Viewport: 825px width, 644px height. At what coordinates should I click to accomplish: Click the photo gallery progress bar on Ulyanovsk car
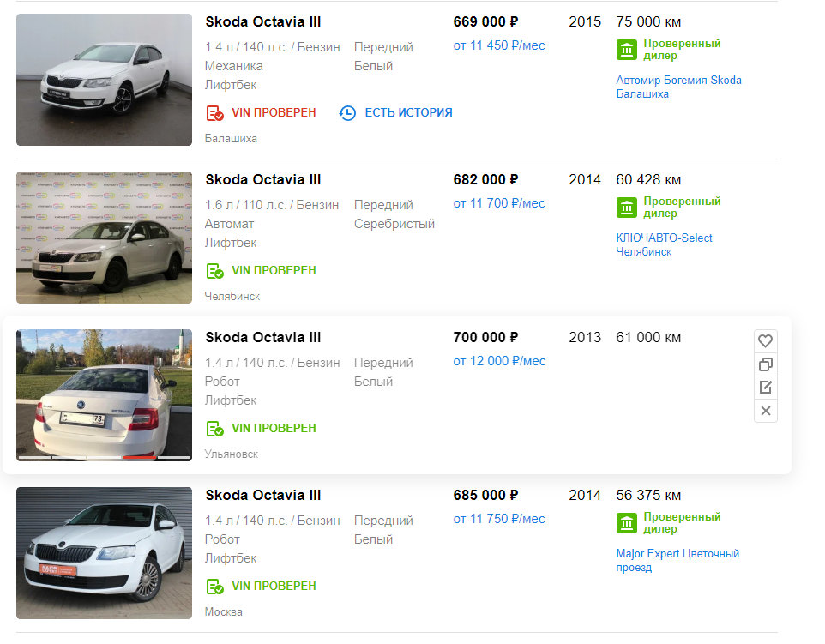104,458
